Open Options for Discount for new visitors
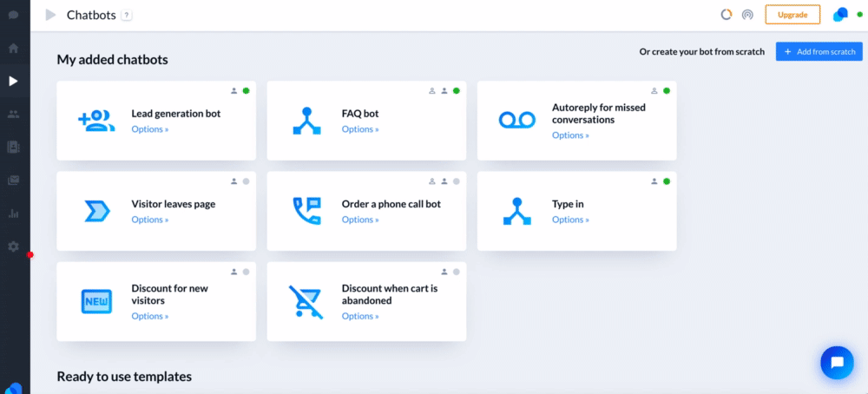Viewport: 868px width, 394px height. pos(150,316)
